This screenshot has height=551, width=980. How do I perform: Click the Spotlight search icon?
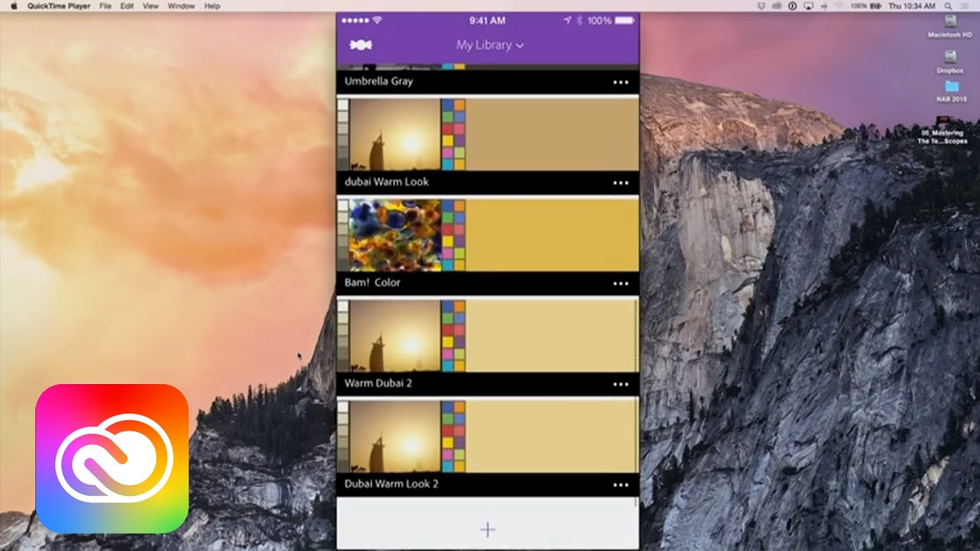(948, 5)
